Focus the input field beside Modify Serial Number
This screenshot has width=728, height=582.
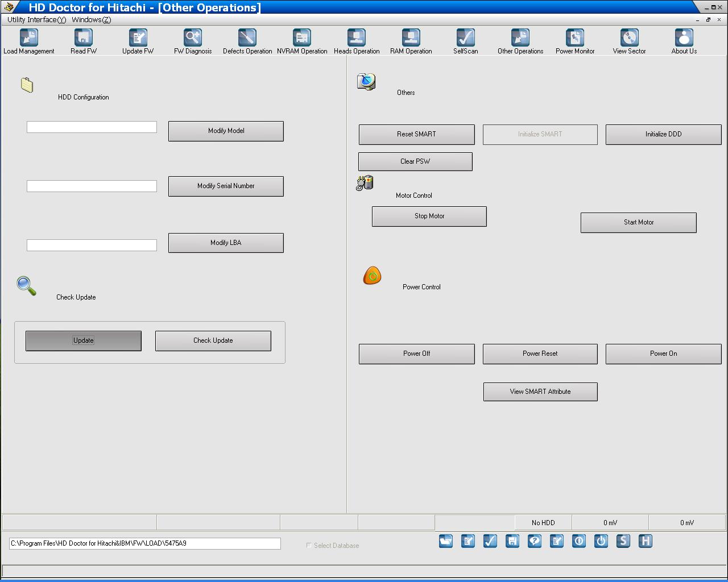click(x=92, y=186)
